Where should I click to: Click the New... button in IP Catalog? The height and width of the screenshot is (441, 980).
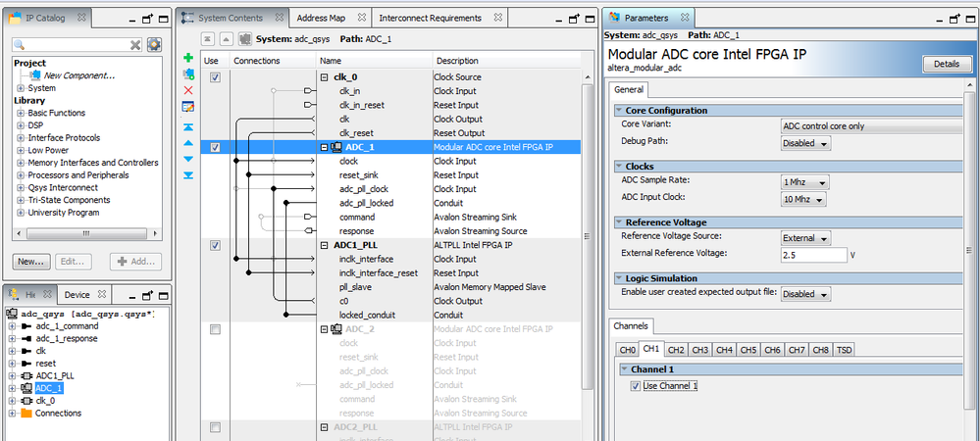tap(32, 262)
